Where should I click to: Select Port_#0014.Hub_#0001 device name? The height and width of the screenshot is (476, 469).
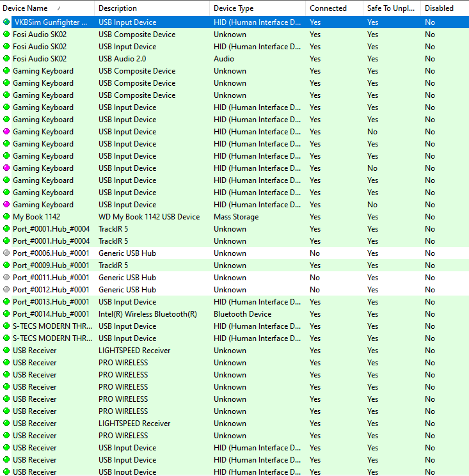(51, 314)
